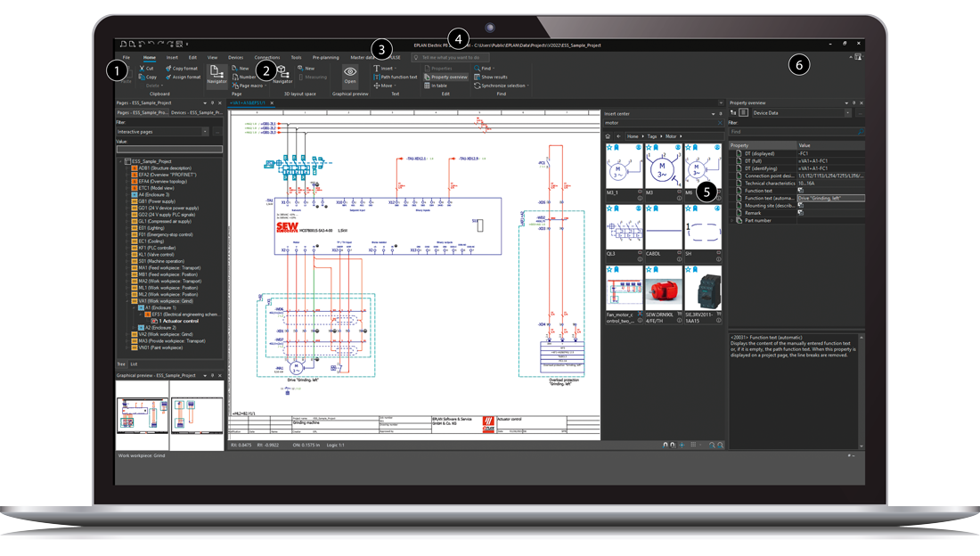
Task: Select the SEW.DRN90L motor part thumbnail
Action: tap(663, 287)
